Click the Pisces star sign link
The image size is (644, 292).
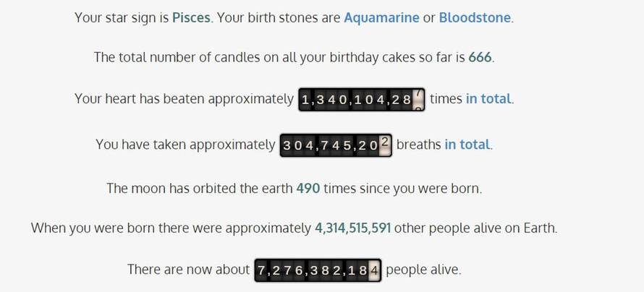click(x=191, y=17)
